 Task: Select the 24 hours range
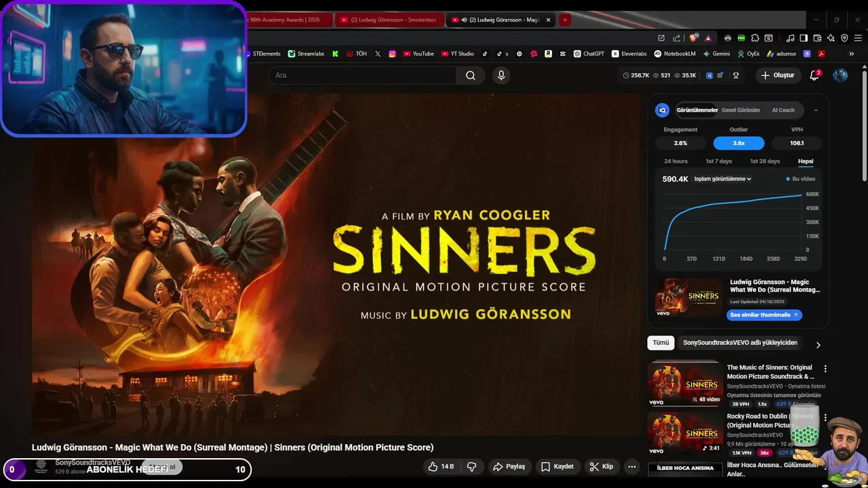(675, 161)
